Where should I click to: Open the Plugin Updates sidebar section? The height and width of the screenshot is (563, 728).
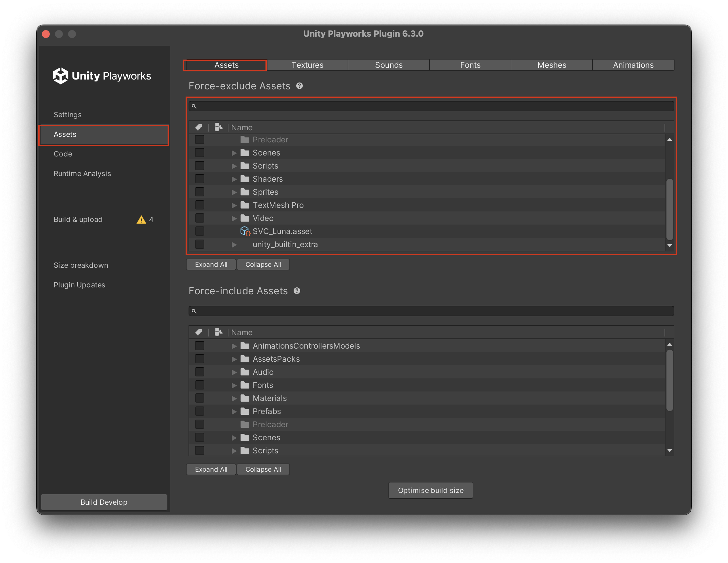coord(104,285)
